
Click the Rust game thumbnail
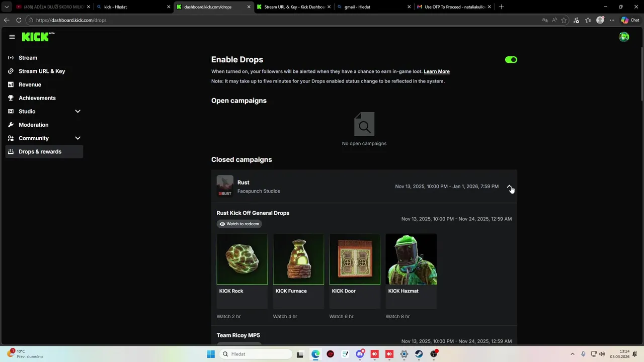click(225, 186)
